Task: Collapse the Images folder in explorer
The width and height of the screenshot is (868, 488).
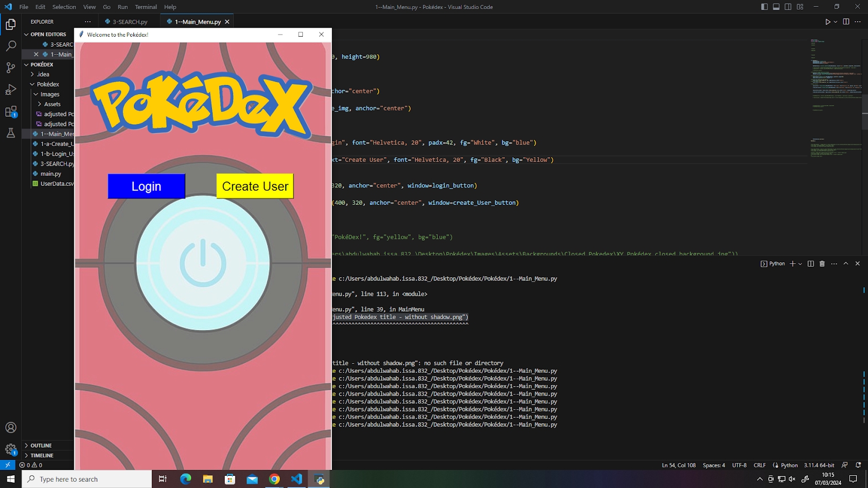Action: point(49,95)
